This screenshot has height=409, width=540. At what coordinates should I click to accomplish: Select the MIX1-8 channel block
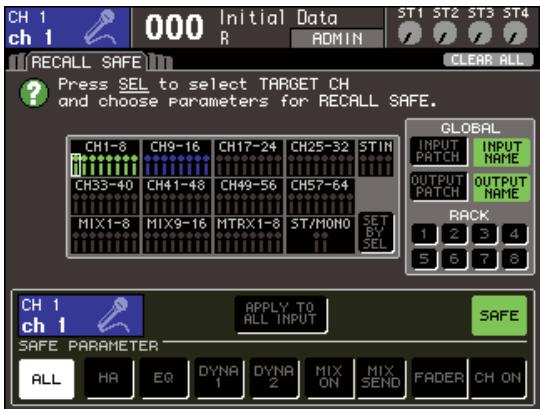tap(105, 235)
